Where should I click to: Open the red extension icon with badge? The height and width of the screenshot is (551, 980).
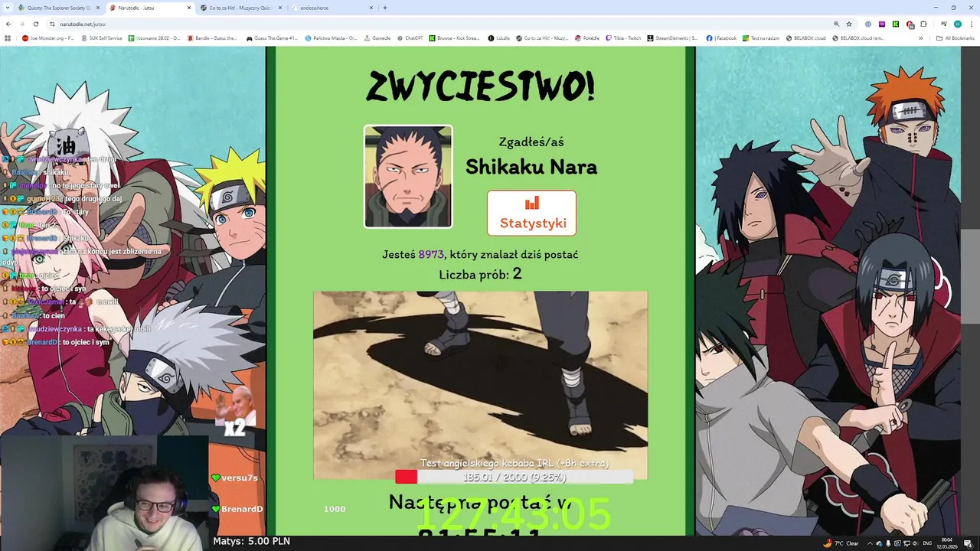point(910,24)
